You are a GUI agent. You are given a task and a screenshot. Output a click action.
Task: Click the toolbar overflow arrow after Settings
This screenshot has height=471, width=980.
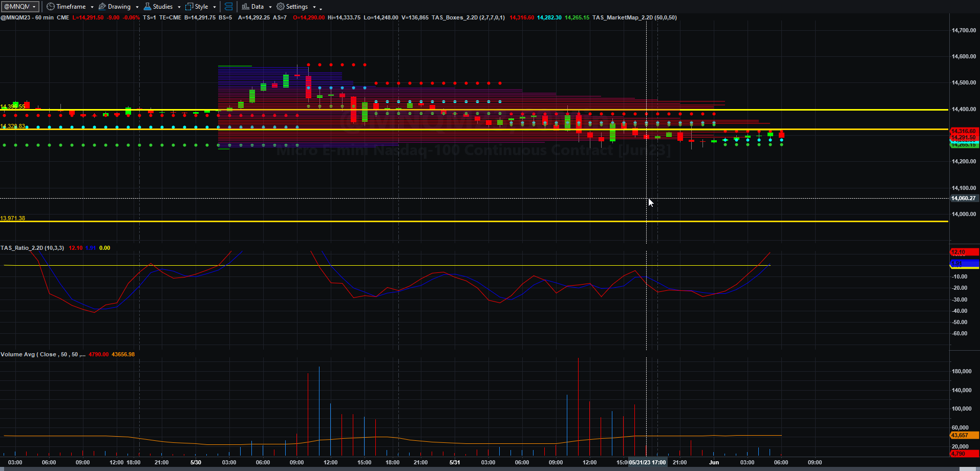[321, 8]
